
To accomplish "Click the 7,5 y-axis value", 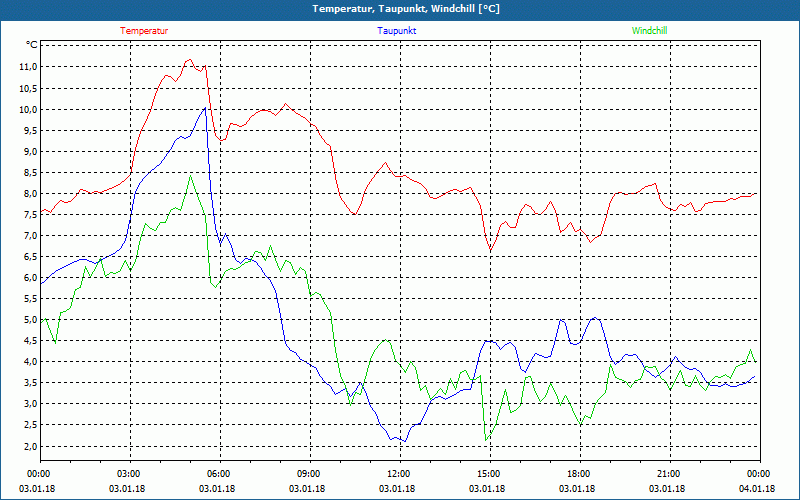I will tap(30, 215).
